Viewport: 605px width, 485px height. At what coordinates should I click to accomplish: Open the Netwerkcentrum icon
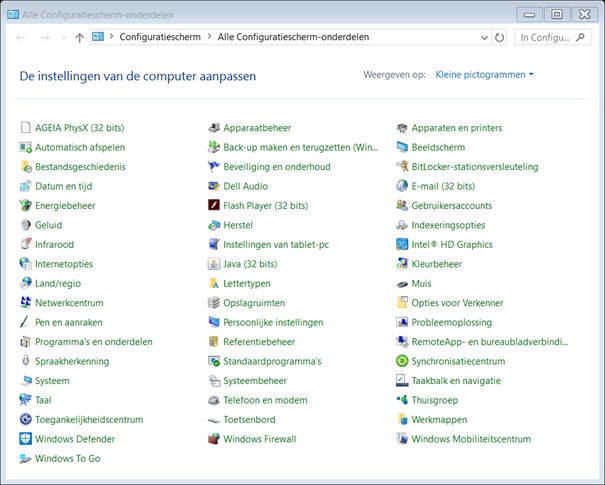click(25, 302)
